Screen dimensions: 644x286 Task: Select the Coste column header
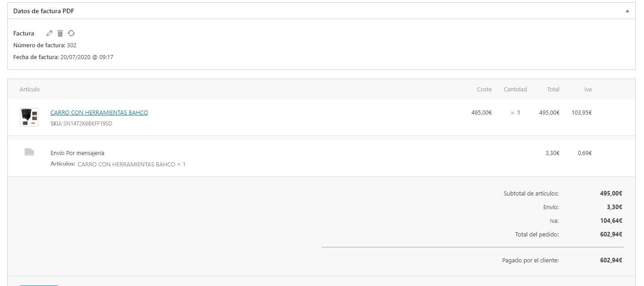click(484, 90)
